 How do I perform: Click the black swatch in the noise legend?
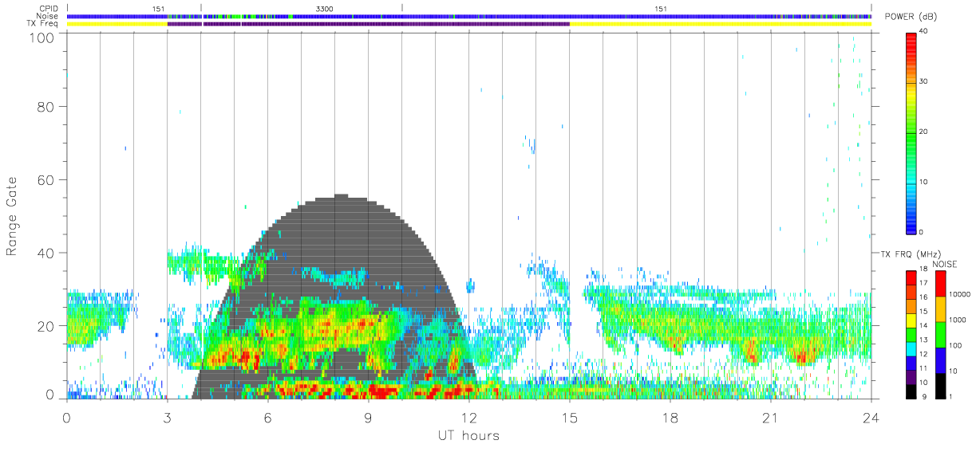click(940, 386)
